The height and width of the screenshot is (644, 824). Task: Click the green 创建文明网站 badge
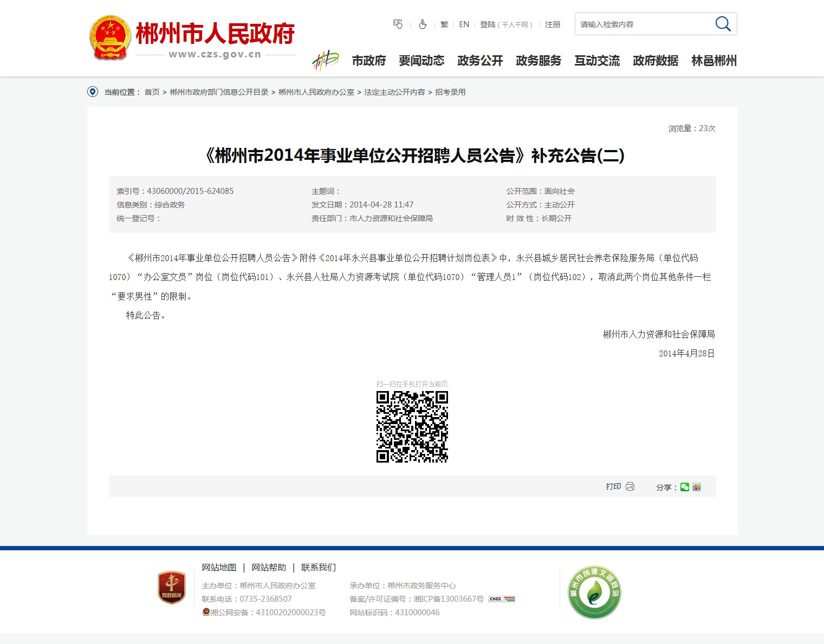tap(594, 592)
